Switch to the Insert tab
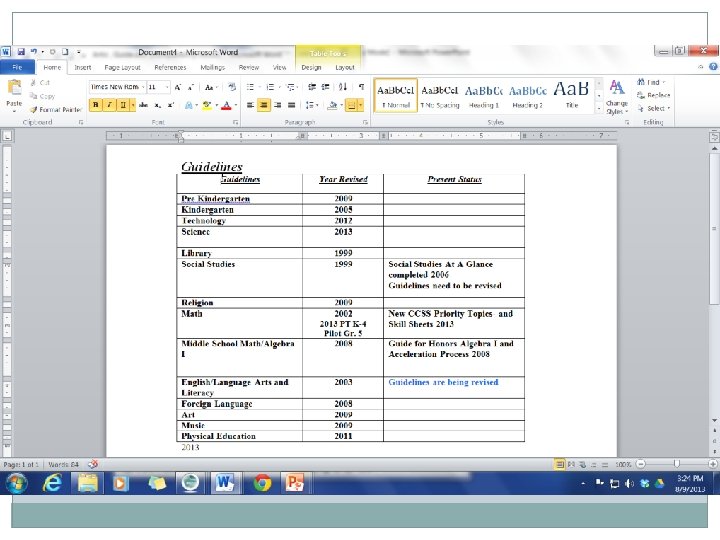This screenshot has width=720, height=540. (83, 67)
